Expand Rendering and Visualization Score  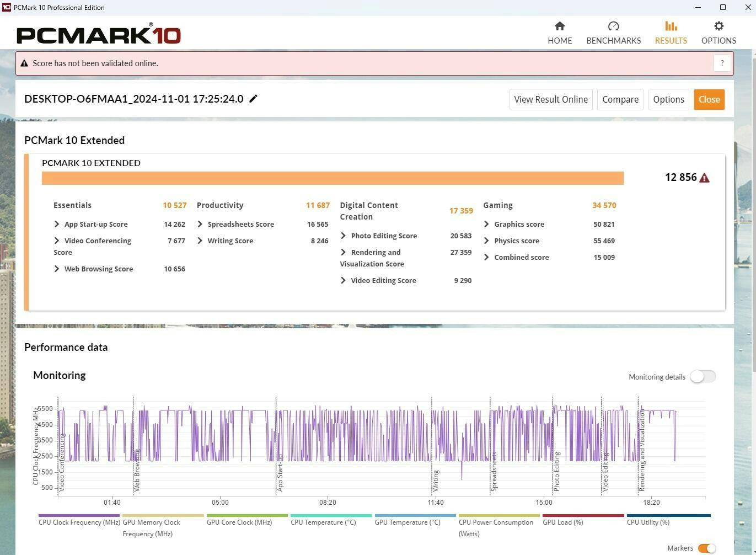(x=344, y=252)
